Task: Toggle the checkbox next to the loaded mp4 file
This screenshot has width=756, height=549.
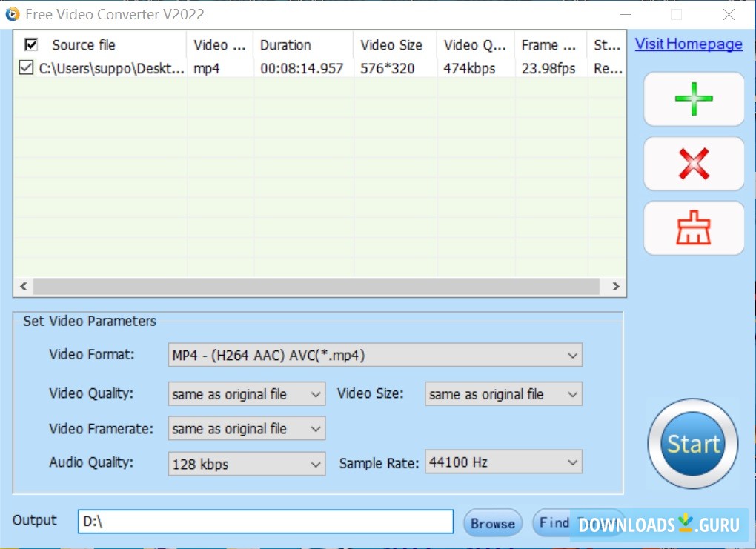Action: 26,68
